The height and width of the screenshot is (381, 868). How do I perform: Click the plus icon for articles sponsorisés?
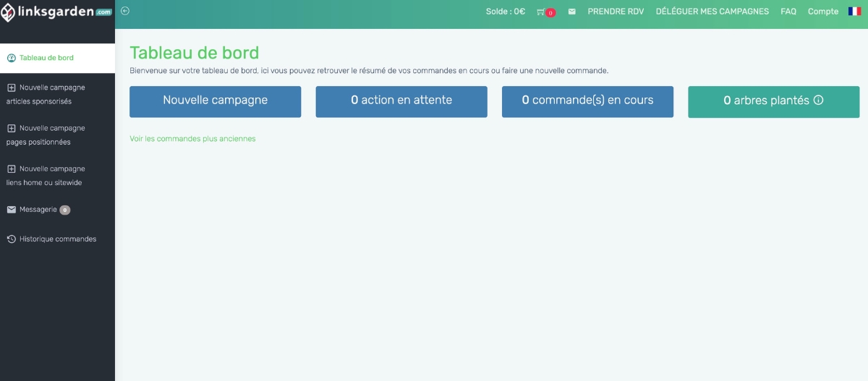click(x=12, y=87)
